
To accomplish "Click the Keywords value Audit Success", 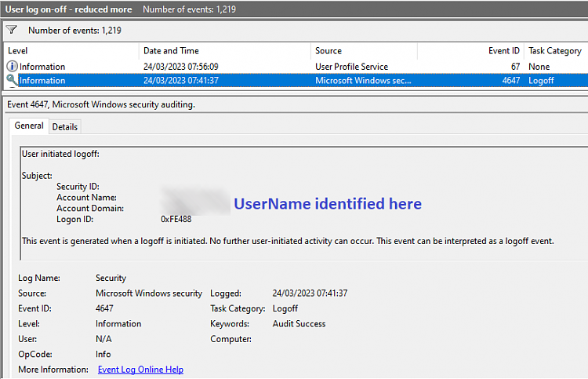I will tap(299, 324).
